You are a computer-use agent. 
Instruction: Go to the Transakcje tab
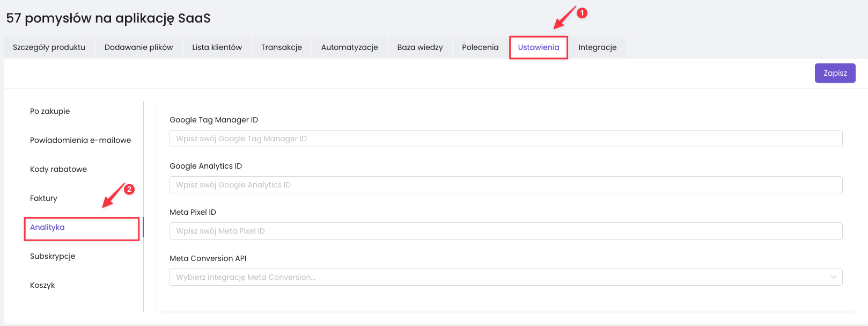(281, 47)
